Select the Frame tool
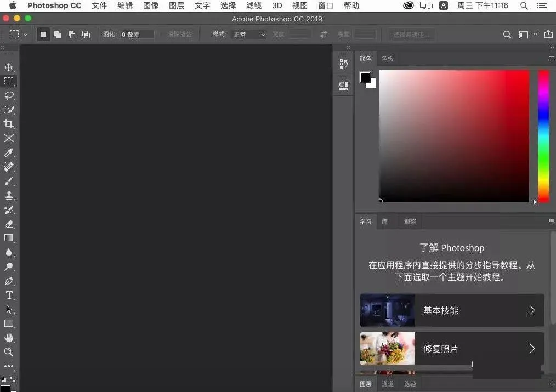 pos(9,138)
